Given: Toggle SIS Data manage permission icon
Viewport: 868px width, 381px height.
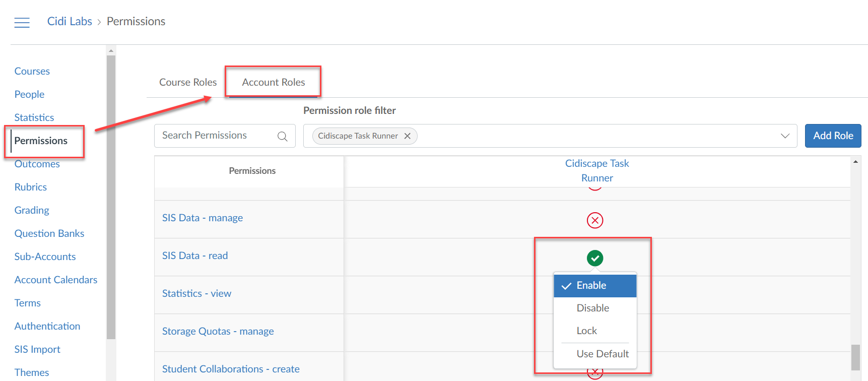Looking at the screenshot, I should coord(594,220).
